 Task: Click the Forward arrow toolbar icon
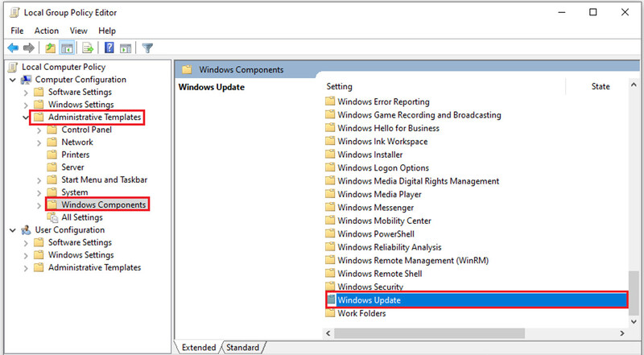(x=29, y=48)
